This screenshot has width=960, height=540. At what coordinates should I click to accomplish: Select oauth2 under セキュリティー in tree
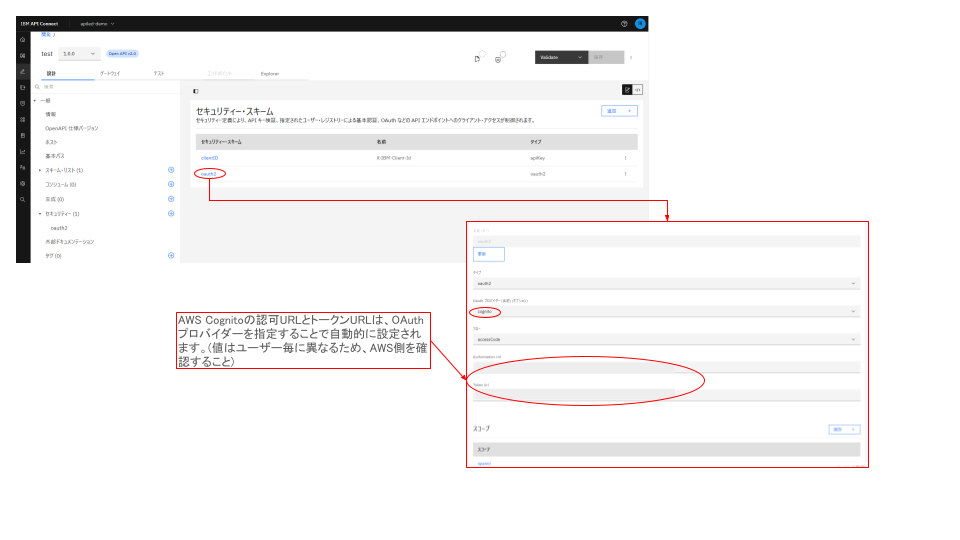pos(59,228)
